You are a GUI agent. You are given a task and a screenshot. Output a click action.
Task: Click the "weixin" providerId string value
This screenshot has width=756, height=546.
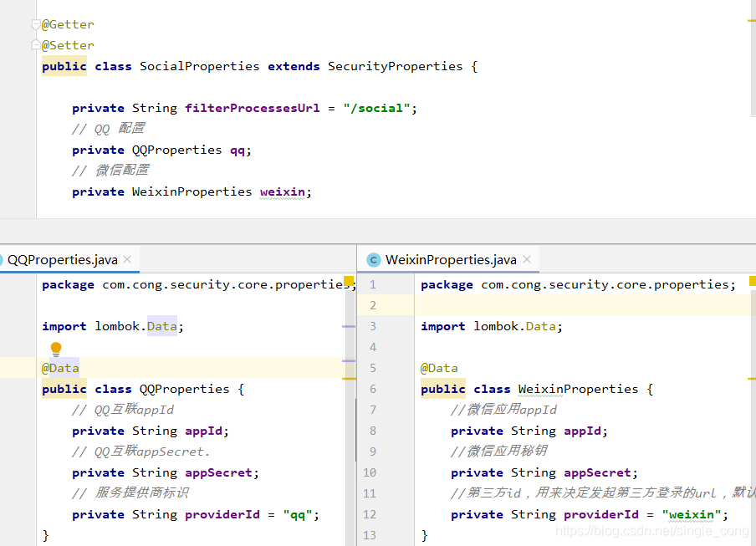tap(692, 515)
